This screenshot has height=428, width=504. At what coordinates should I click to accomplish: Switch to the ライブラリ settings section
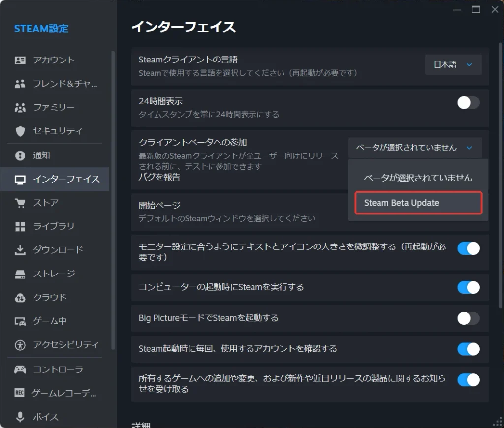click(55, 226)
